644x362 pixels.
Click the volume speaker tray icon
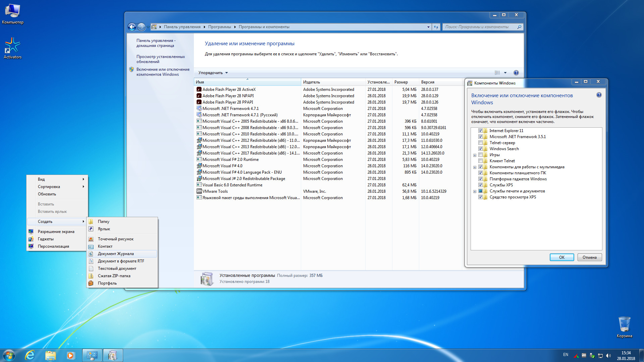click(608, 356)
